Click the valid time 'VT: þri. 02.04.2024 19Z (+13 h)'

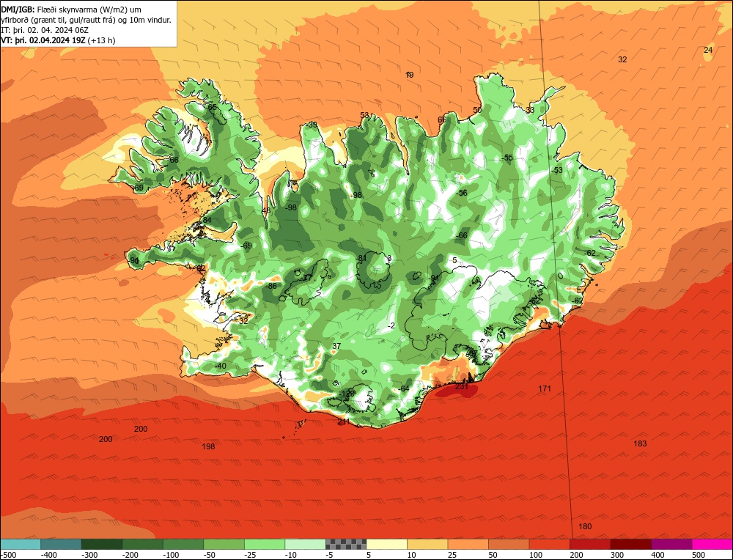[x=59, y=40]
